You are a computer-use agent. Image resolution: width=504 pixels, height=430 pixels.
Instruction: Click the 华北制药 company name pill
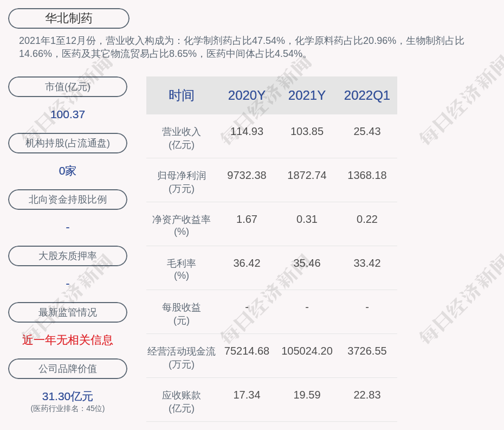coord(69,18)
